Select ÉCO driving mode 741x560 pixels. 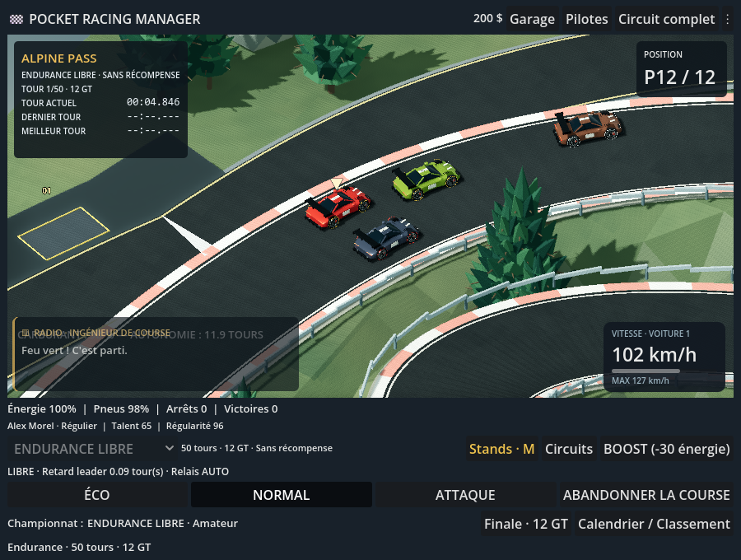[97, 495]
